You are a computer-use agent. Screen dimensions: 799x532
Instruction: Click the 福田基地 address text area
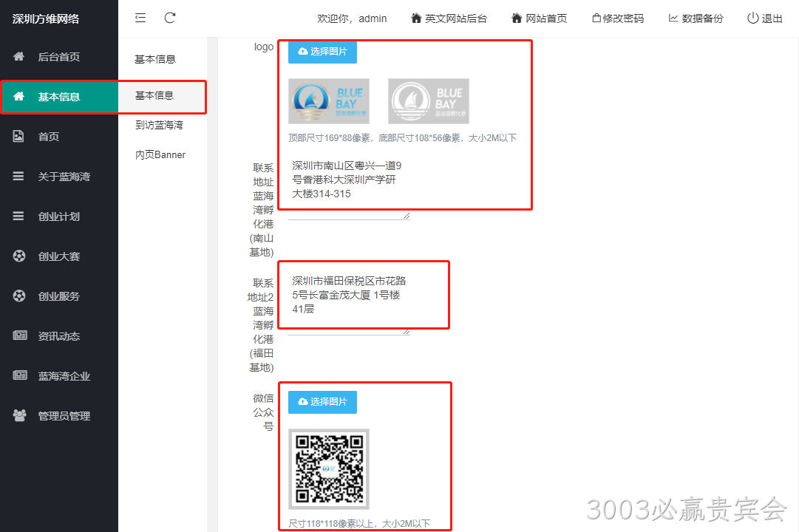349,303
